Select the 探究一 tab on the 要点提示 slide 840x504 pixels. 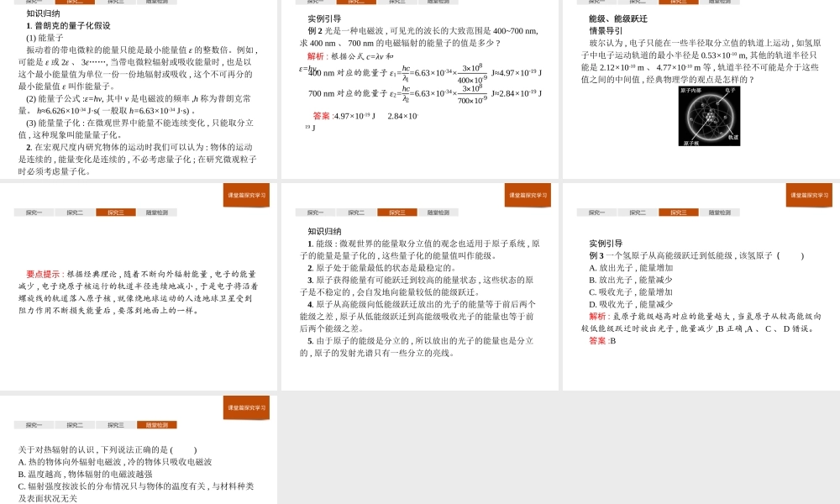click(34, 213)
